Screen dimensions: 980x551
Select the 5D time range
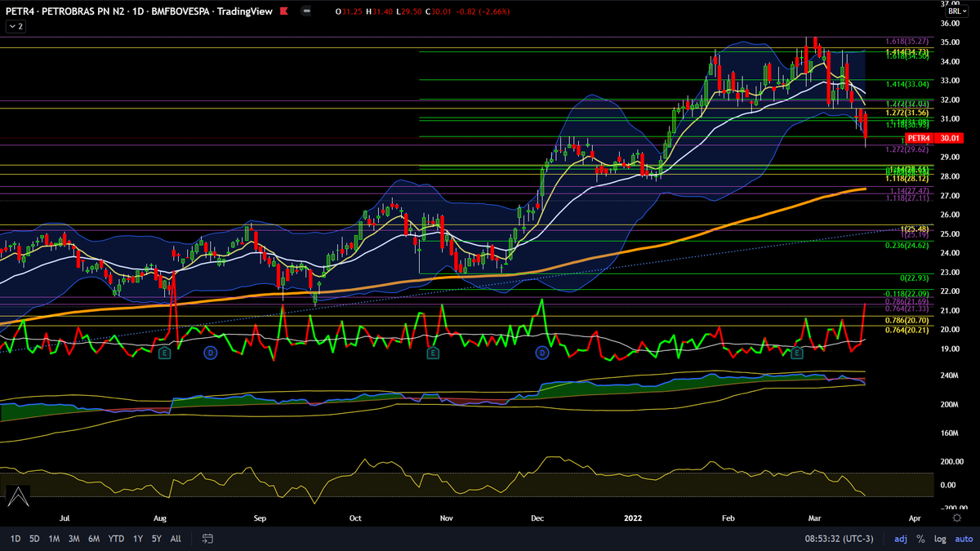[34, 539]
